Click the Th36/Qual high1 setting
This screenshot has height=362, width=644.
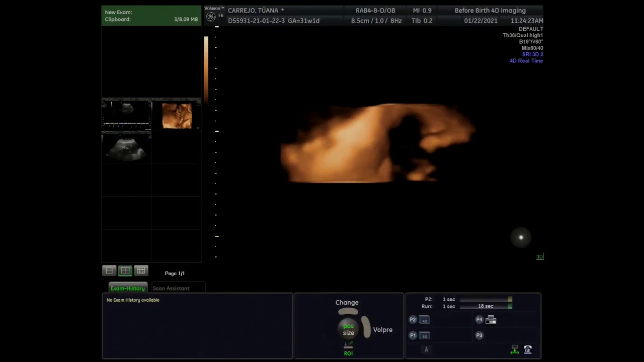click(523, 35)
